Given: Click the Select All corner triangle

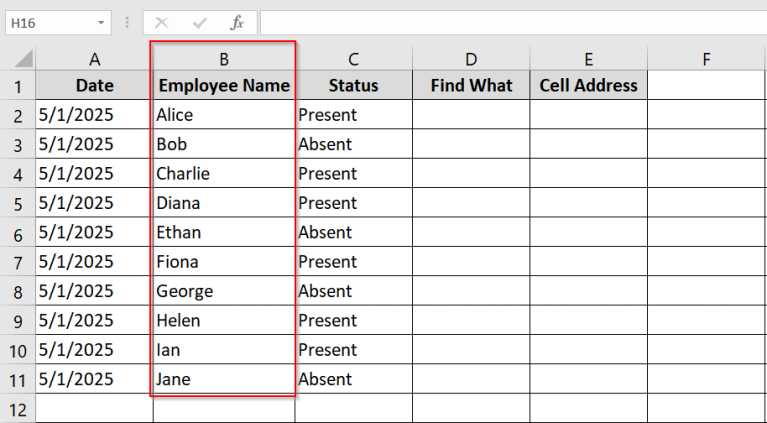Looking at the screenshot, I should tap(18, 59).
